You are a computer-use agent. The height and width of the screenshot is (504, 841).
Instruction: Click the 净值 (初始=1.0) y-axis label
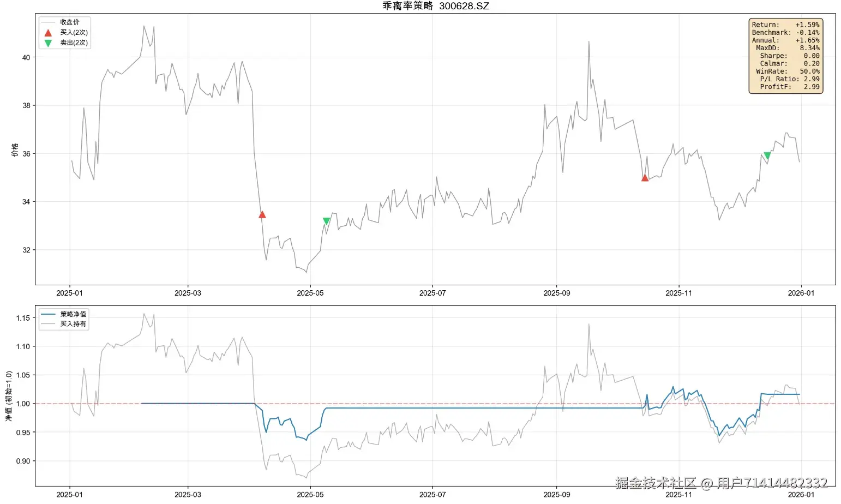(x=9, y=396)
